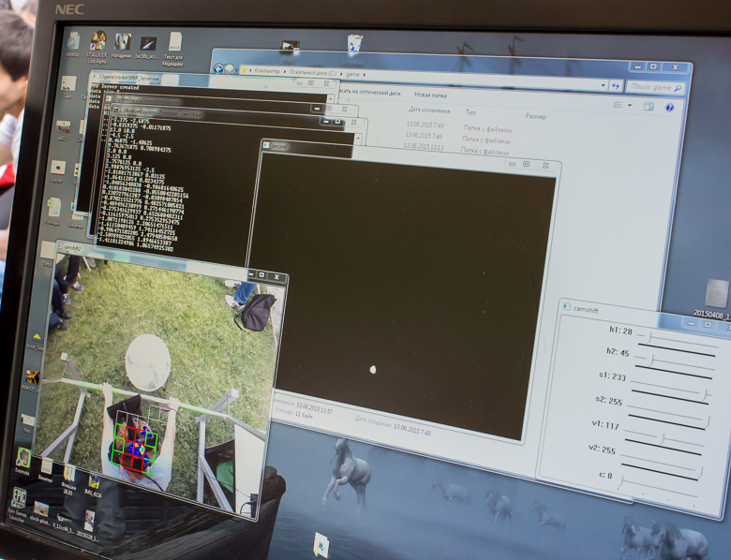Click the Server created line in the console
Viewport: 731px width, 560px height.
point(115,87)
